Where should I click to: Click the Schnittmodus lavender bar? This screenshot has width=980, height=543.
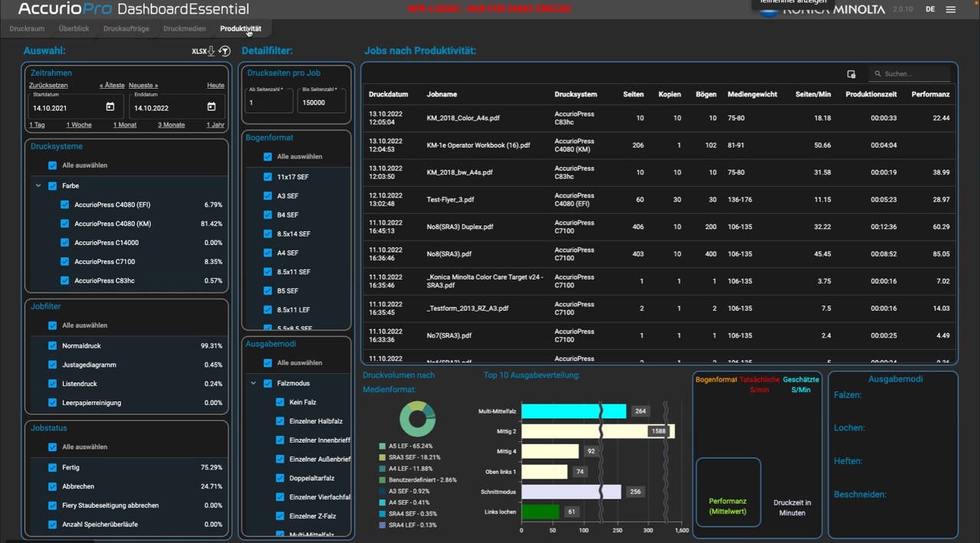pos(571,492)
